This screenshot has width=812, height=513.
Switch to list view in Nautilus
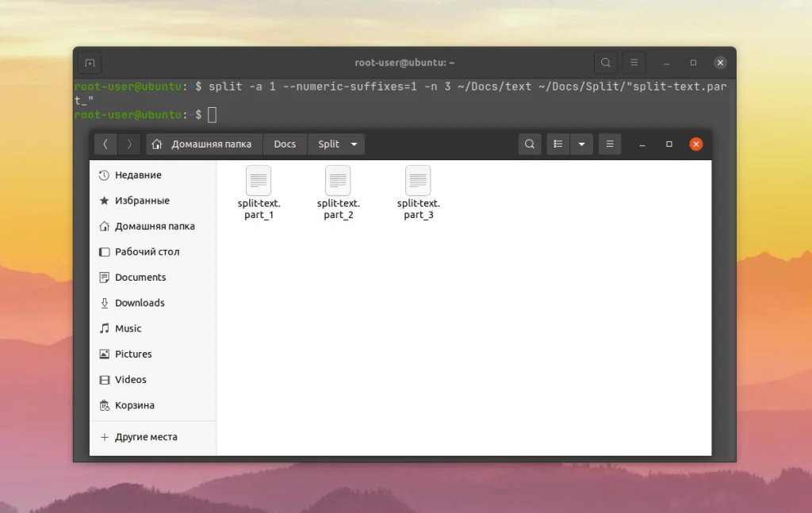(x=557, y=144)
